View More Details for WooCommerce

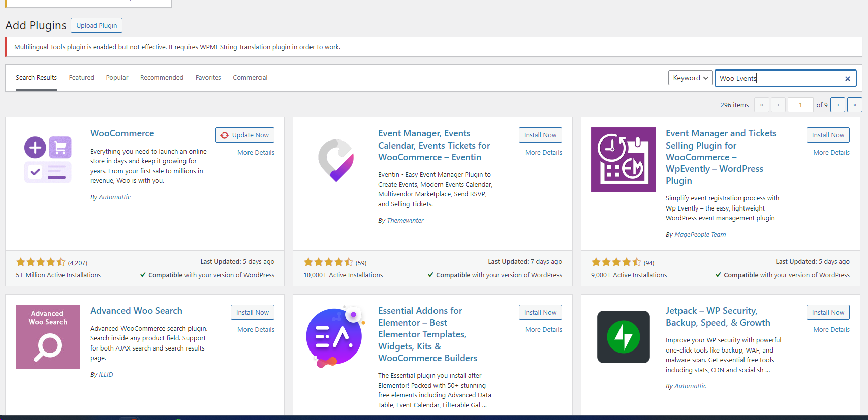(256, 153)
